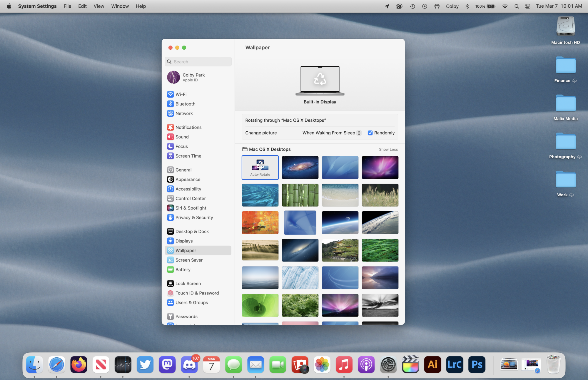588x380 pixels.
Task: Open the Lock Screen settings
Action: (x=188, y=284)
